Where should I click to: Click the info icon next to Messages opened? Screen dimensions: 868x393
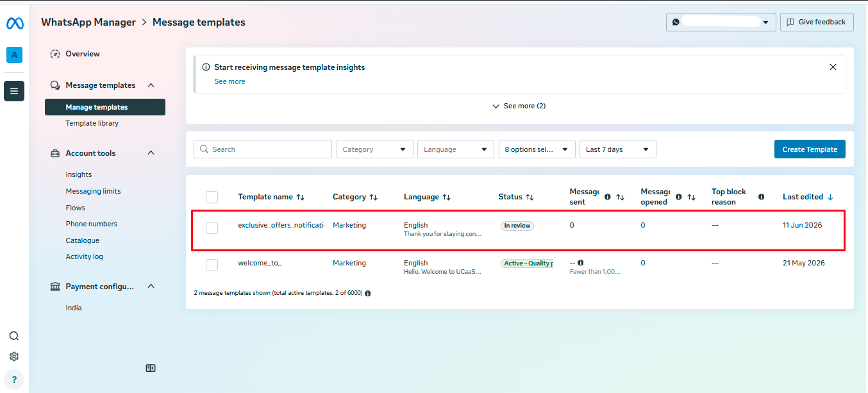(x=679, y=197)
